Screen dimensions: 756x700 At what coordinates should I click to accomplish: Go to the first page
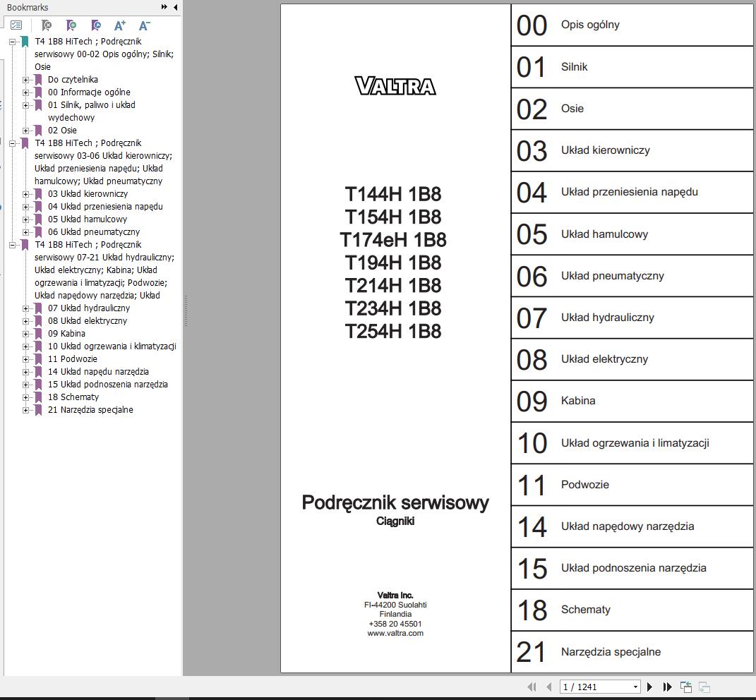click(532, 687)
